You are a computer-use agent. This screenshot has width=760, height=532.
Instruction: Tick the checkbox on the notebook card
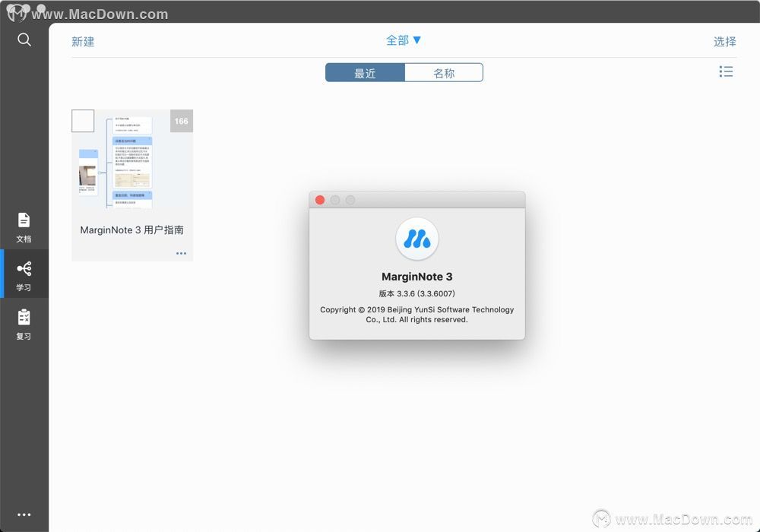pos(83,121)
